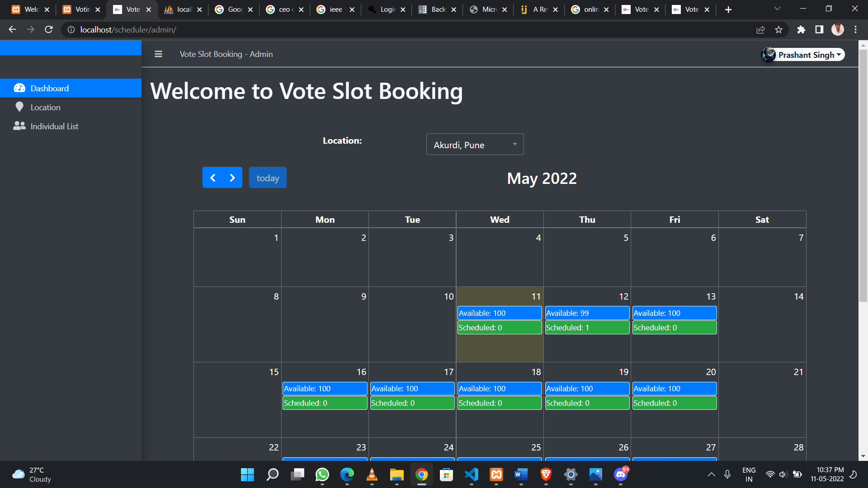Viewport: 868px width, 488px height.
Task: Share this page icon in address bar
Action: click(760, 30)
